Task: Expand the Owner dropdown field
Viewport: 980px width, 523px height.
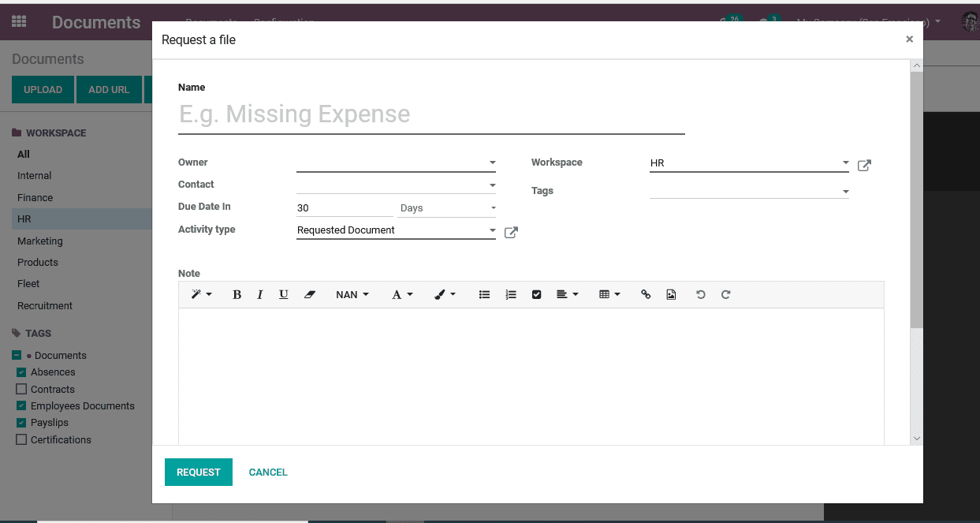Action: (x=396, y=163)
